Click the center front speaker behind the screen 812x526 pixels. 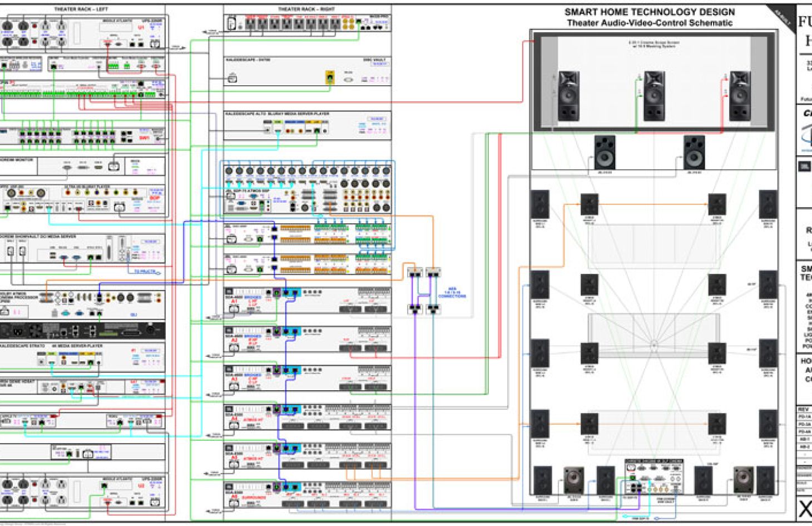point(653,96)
